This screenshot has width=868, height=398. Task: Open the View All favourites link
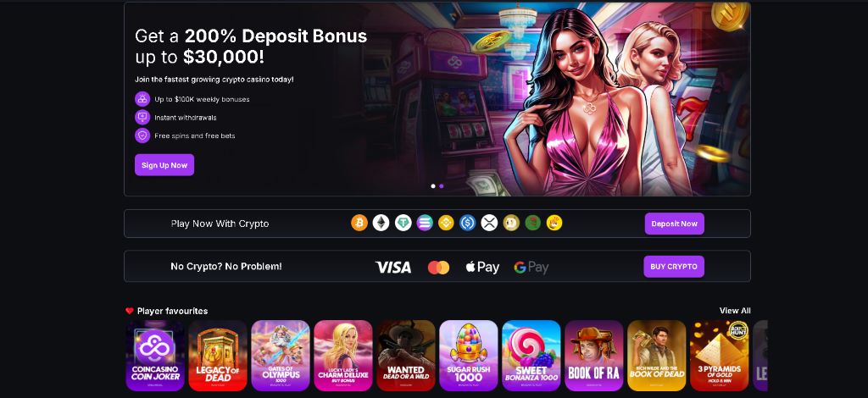click(735, 311)
